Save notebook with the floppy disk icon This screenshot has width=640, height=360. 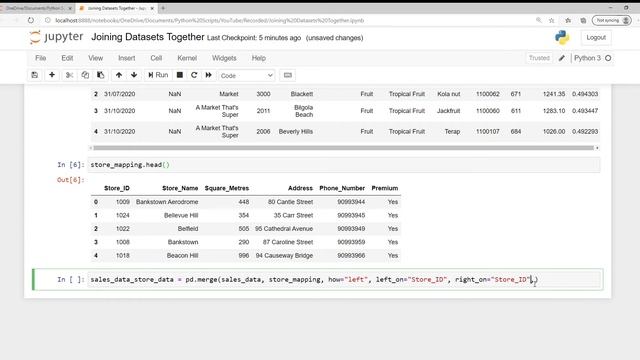click(35, 75)
